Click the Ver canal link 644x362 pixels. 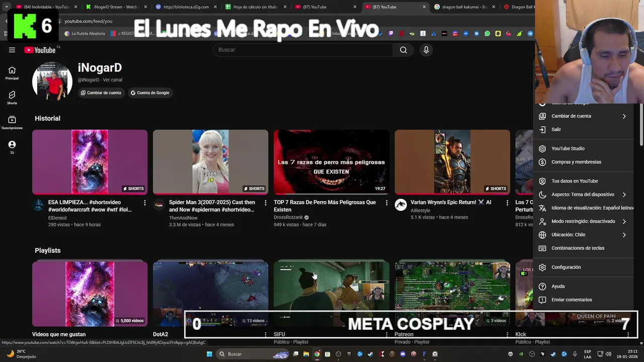pyautogui.click(x=112, y=80)
